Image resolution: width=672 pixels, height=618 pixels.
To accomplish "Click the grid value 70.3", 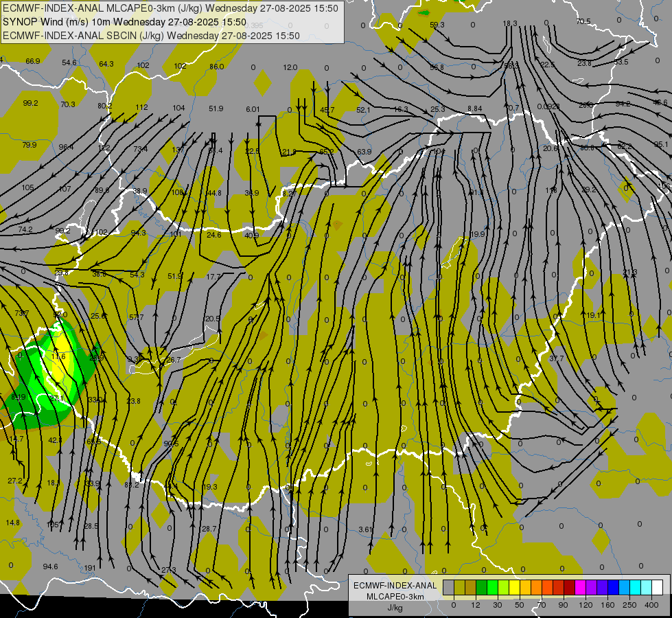I will pyautogui.click(x=68, y=104).
